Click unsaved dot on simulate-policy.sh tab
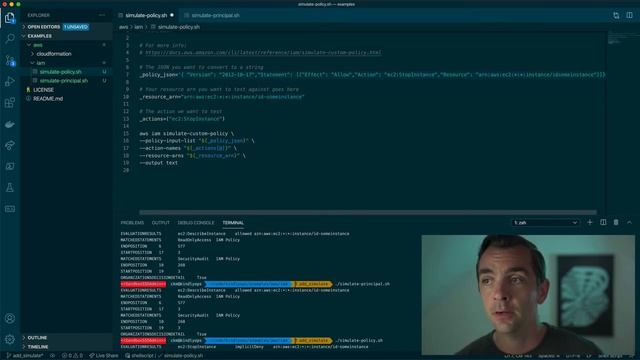The image size is (640, 360). click(x=172, y=15)
